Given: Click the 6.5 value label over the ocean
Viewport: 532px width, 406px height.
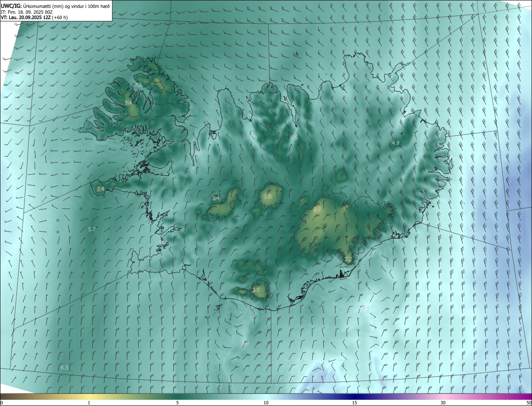Looking at the screenshot, I should pyautogui.click(x=64, y=367).
